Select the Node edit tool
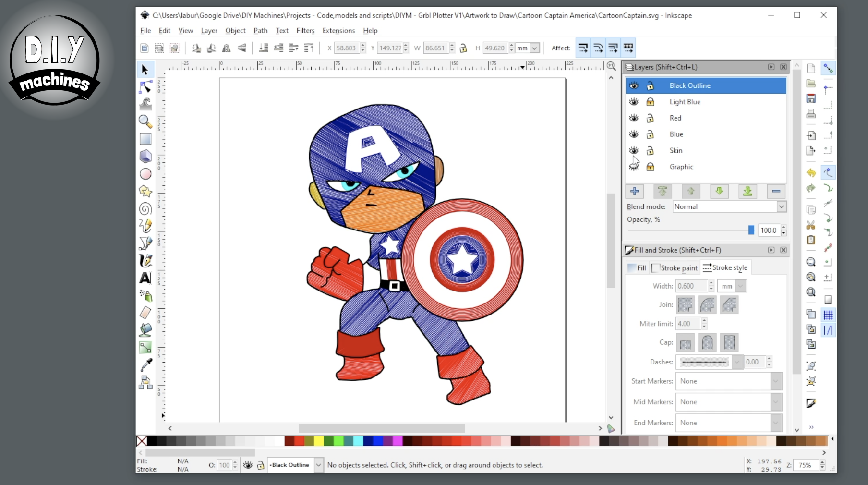Screen dimensions: 868x485 145,86
